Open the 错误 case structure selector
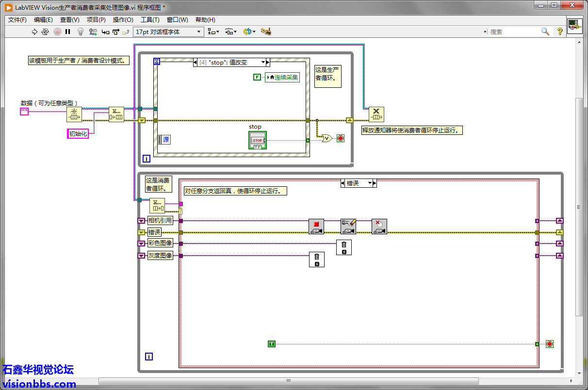Screen dimensions: 588x390 point(370,183)
